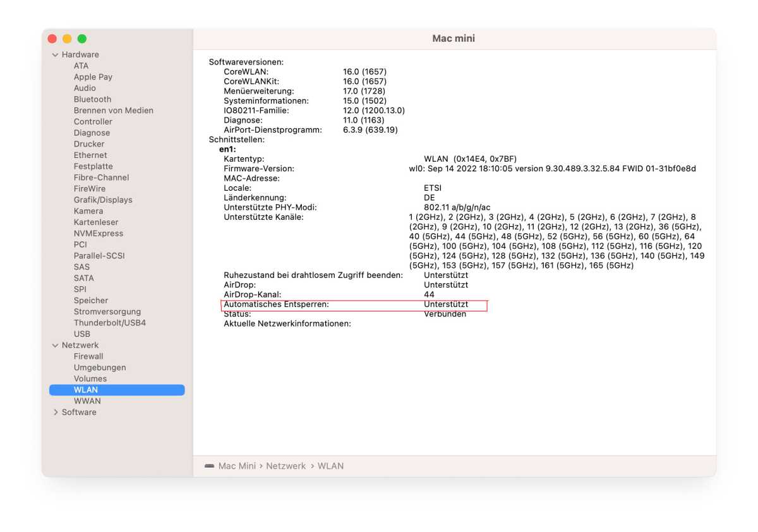Select SPI in the sidebar
The height and width of the screenshot is (532, 758).
(x=80, y=289)
